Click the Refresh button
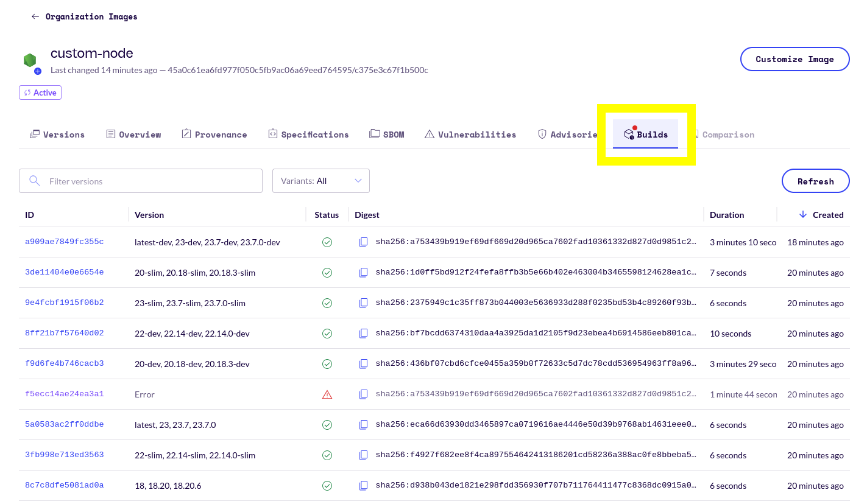 pos(815,181)
